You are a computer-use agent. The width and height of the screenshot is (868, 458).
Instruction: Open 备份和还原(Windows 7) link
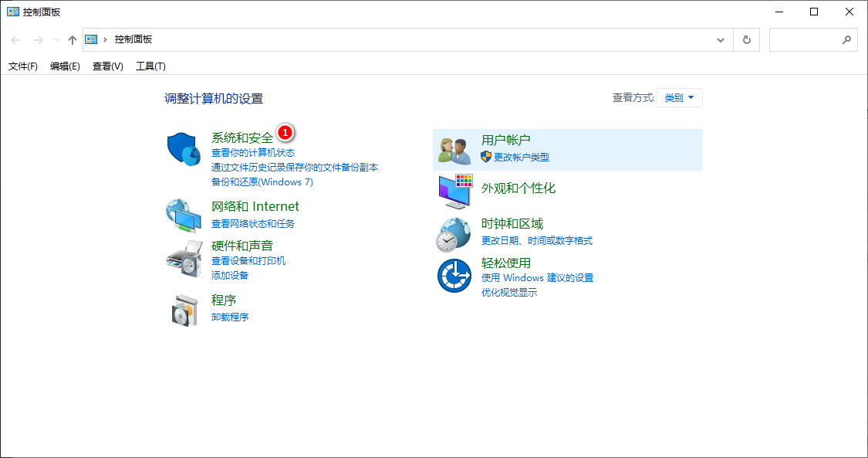[x=262, y=182]
